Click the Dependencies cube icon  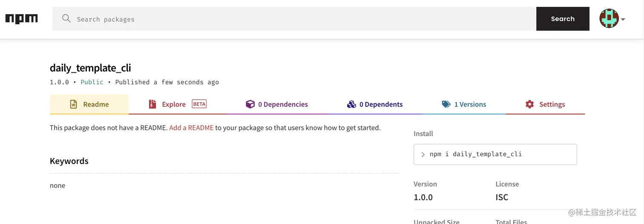(x=250, y=104)
